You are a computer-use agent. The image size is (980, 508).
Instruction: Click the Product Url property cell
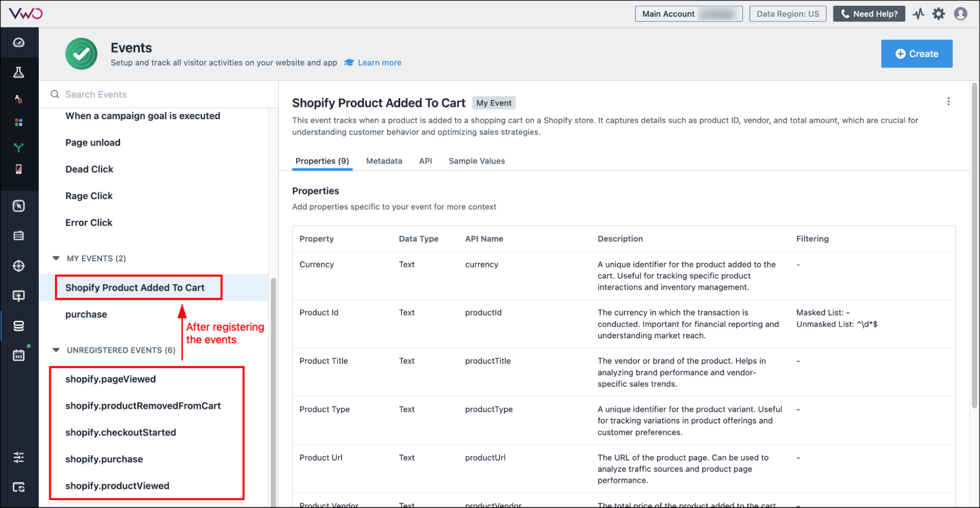pos(321,457)
